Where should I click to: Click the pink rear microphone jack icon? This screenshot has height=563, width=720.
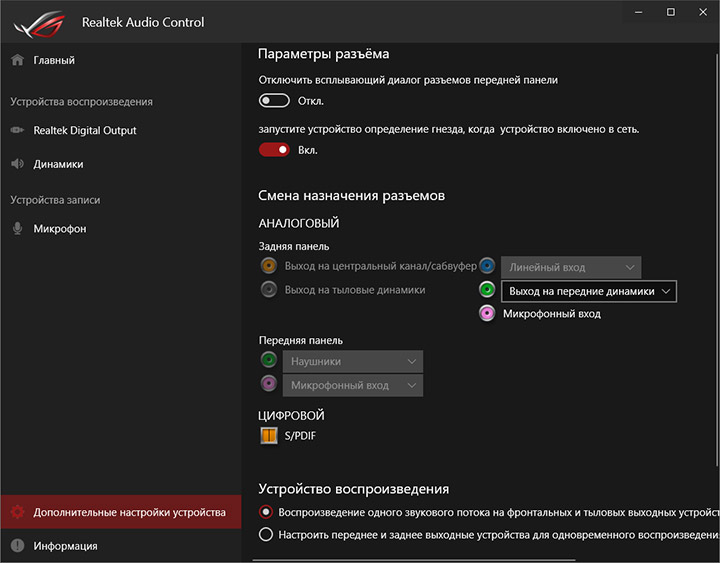[x=487, y=314]
